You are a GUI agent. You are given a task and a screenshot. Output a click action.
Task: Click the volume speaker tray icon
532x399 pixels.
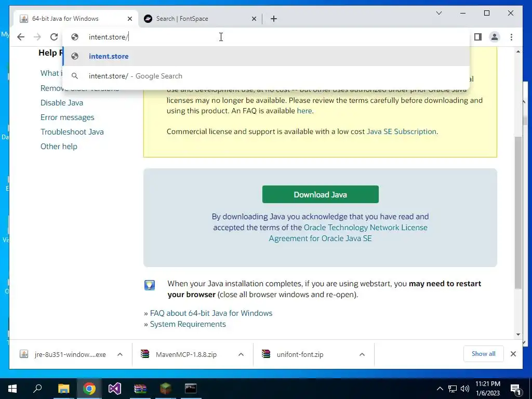465,389
